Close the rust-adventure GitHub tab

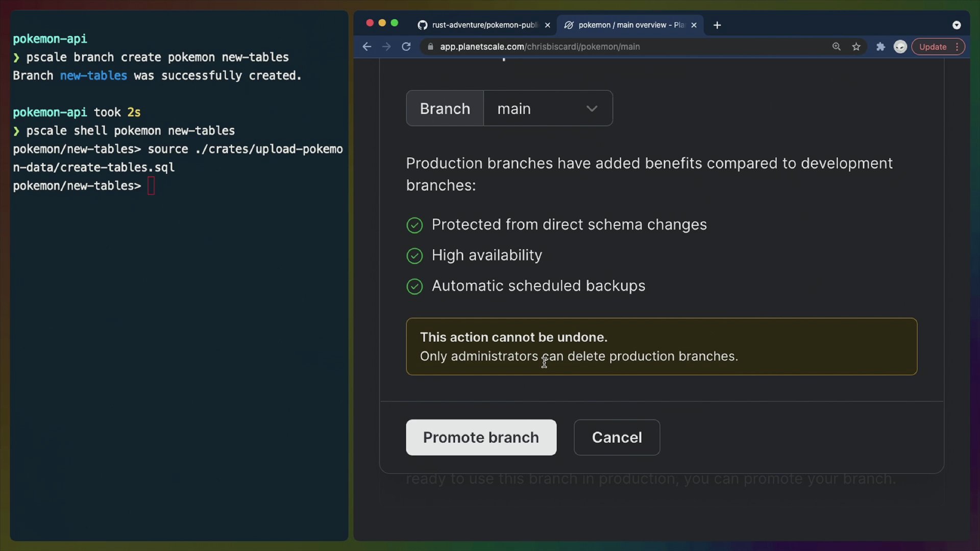pos(547,25)
